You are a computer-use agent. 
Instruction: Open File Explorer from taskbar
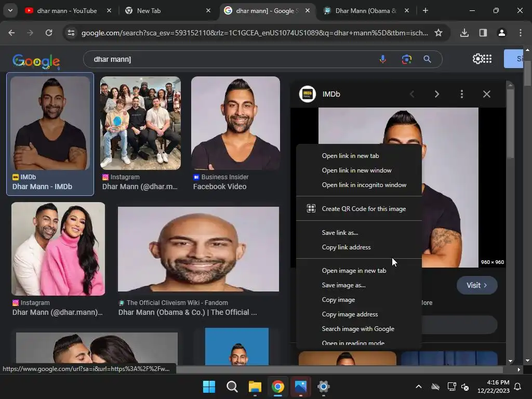point(255,387)
